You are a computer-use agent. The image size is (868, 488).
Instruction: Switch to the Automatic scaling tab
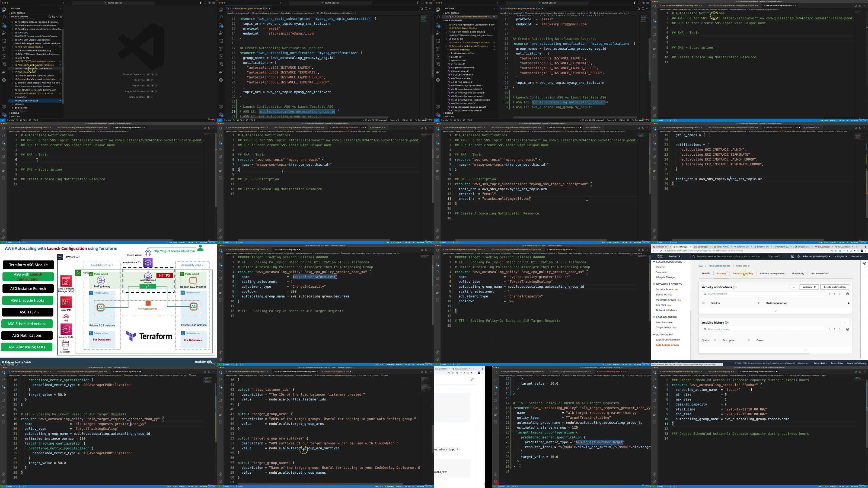coord(742,274)
